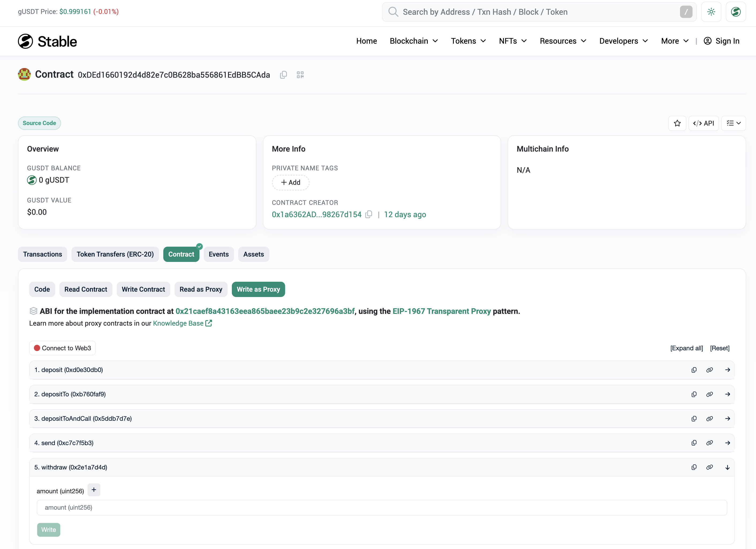Copy calldata for the deposit function
756x549 pixels.
[694, 370]
